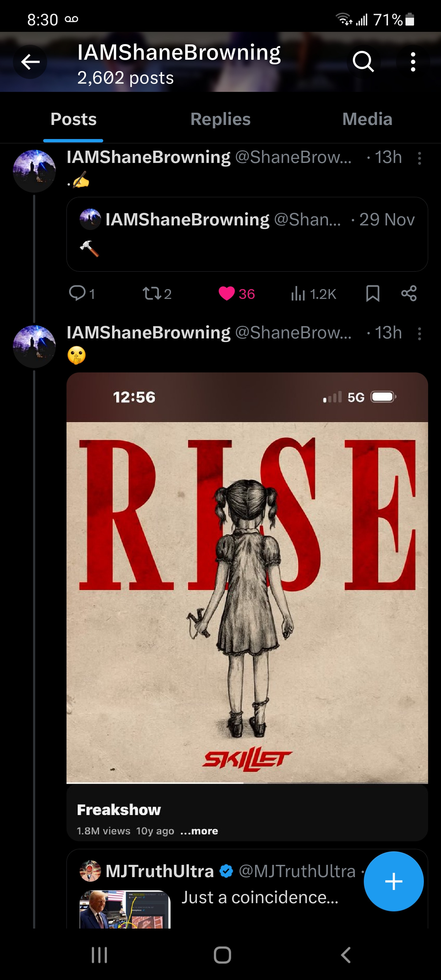The width and height of the screenshot is (441, 980).
Task: Tap the back arrow in the header
Action: pos(30,62)
